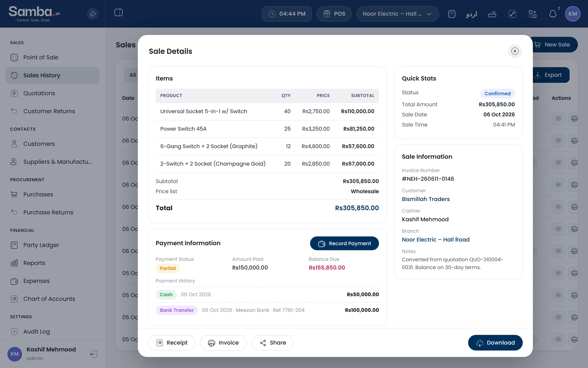Open the quick-add apps grid icon
This screenshot has width=588, height=368.
[532, 14]
